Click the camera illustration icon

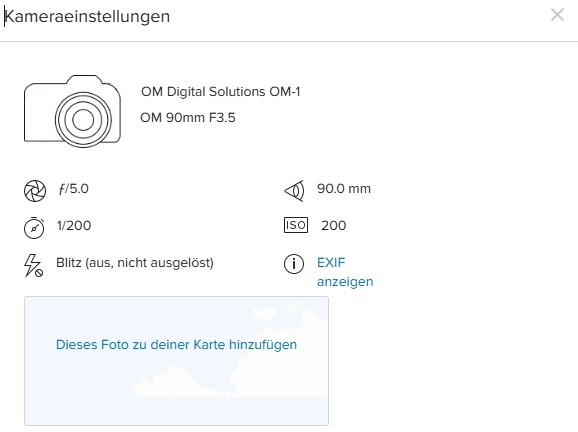coord(72,111)
